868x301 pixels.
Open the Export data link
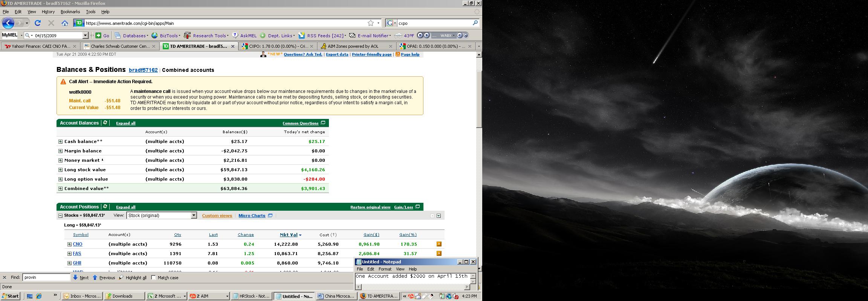337,55
